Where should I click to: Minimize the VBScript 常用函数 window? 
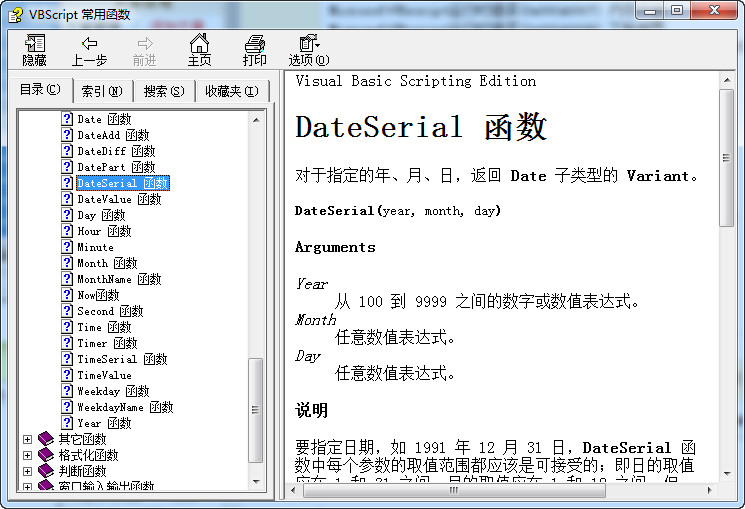click(650, 10)
